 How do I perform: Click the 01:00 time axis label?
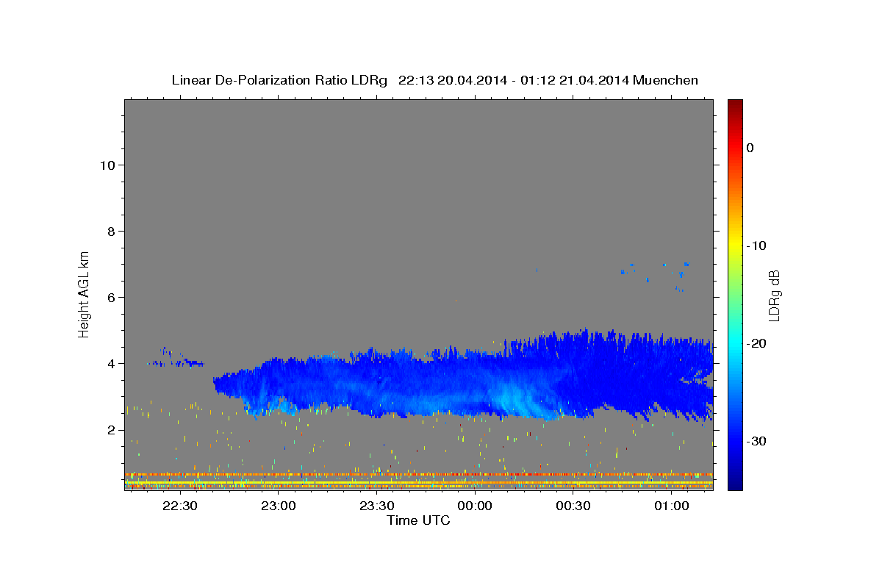pyautogui.click(x=672, y=506)
